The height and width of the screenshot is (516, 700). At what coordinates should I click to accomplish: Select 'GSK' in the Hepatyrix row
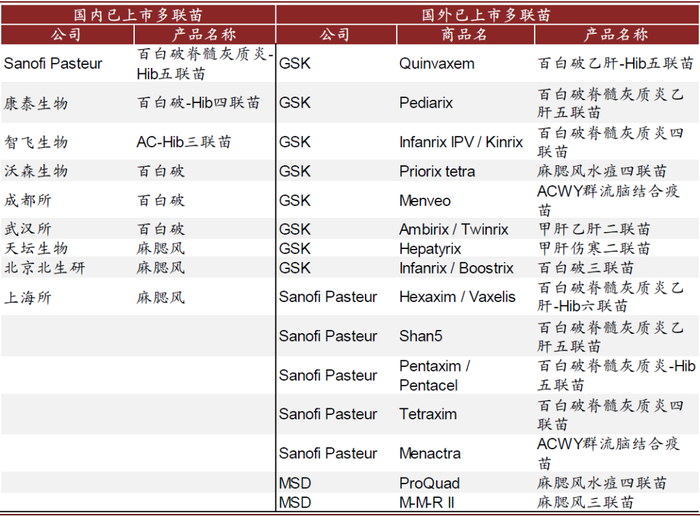[x=295, y=249]
